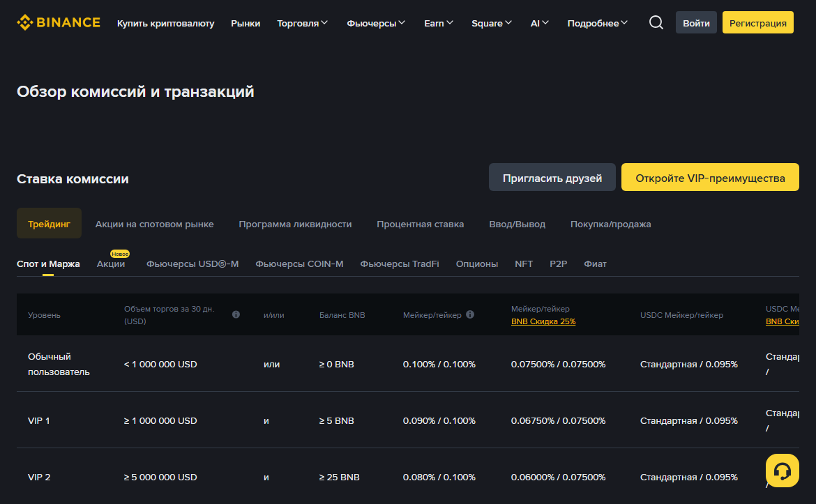Click Обзор комиссий и транзакций heading
The image size is (816, 504).
pyautogui.click(x=135, y=91)
